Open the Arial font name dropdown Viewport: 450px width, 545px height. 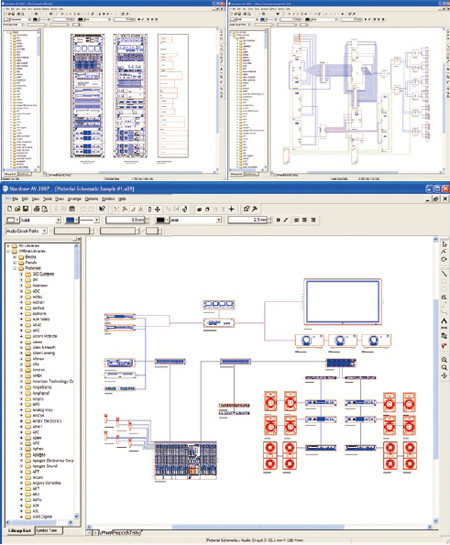[x=219, y=220]
